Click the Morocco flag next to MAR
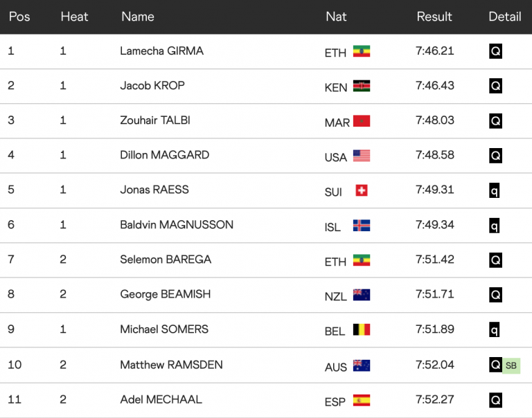The width and height of the screenshot is (532, 418). click(x=361, y=121)
